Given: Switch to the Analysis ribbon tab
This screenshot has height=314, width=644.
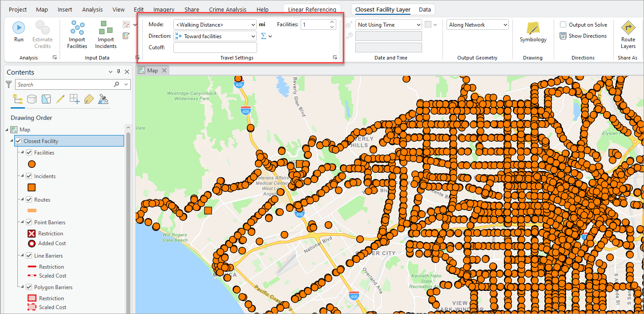Looking at the screenshot, I should click(93, 9).
